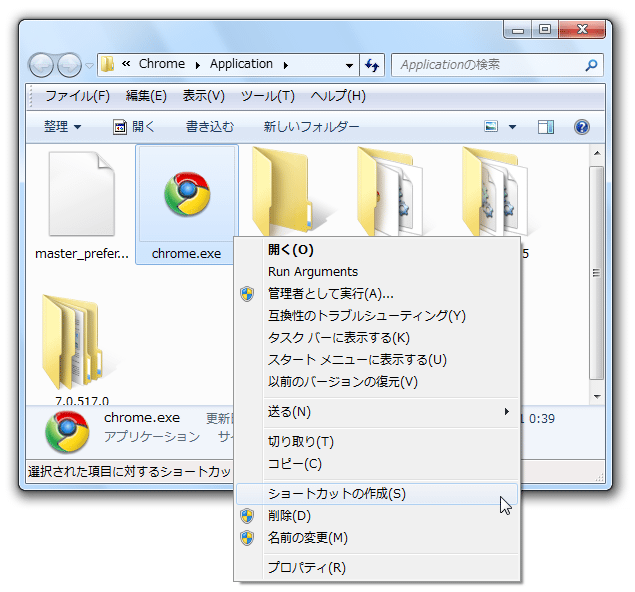The image size is (635, 592).
Task: Maximize the Explorer window
Action: [x=545, y=30]
